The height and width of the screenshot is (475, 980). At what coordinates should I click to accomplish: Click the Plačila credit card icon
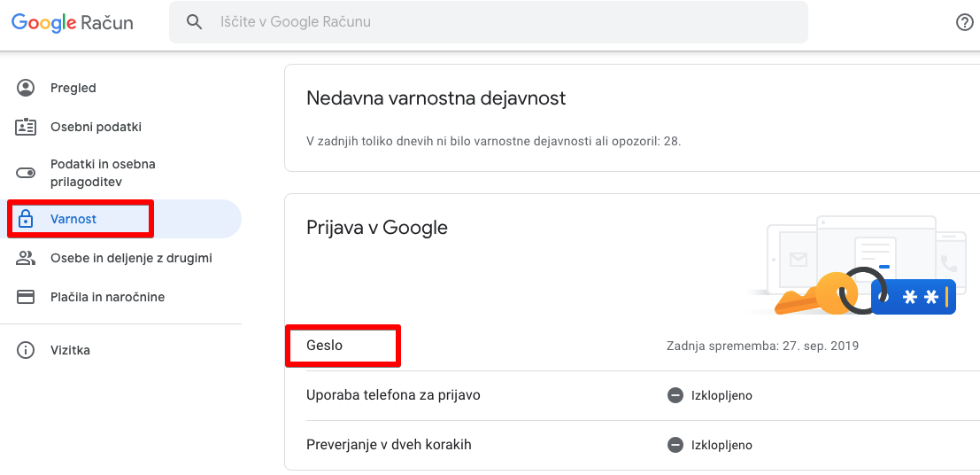point(26,297)
